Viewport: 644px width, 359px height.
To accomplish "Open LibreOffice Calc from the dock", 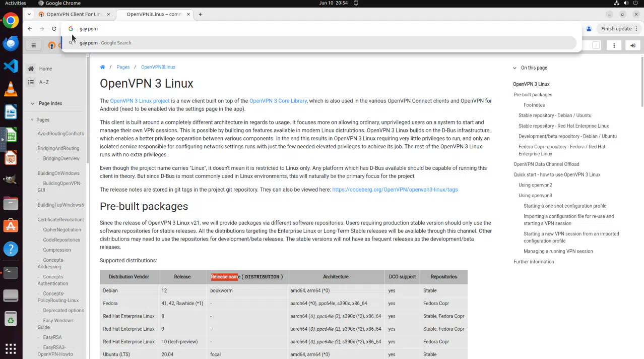I will pos(11,135).
